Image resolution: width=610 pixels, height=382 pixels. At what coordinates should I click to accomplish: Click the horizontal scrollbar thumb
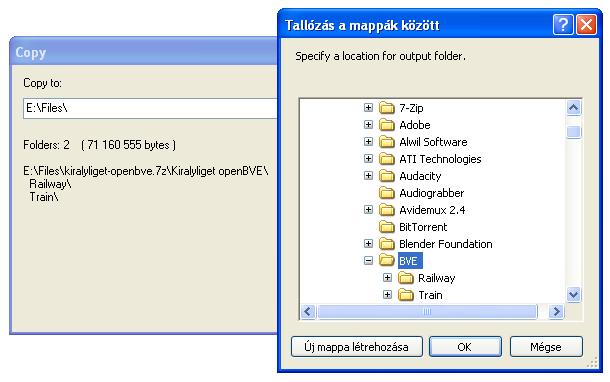(427, 312)
